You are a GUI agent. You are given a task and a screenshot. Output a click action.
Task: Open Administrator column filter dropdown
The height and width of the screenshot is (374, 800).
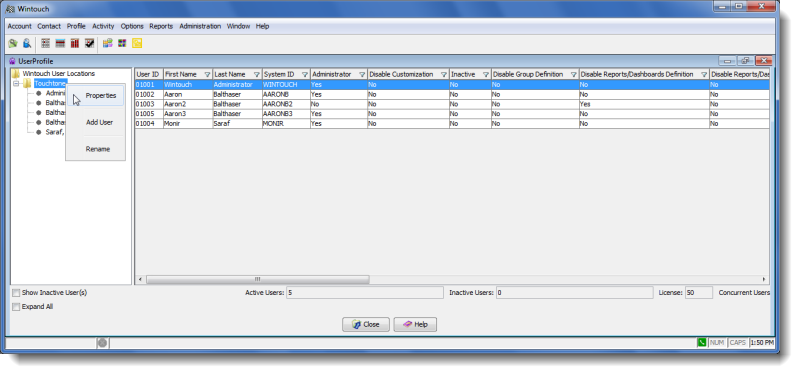pyautogui.click(x=362, y=74)
